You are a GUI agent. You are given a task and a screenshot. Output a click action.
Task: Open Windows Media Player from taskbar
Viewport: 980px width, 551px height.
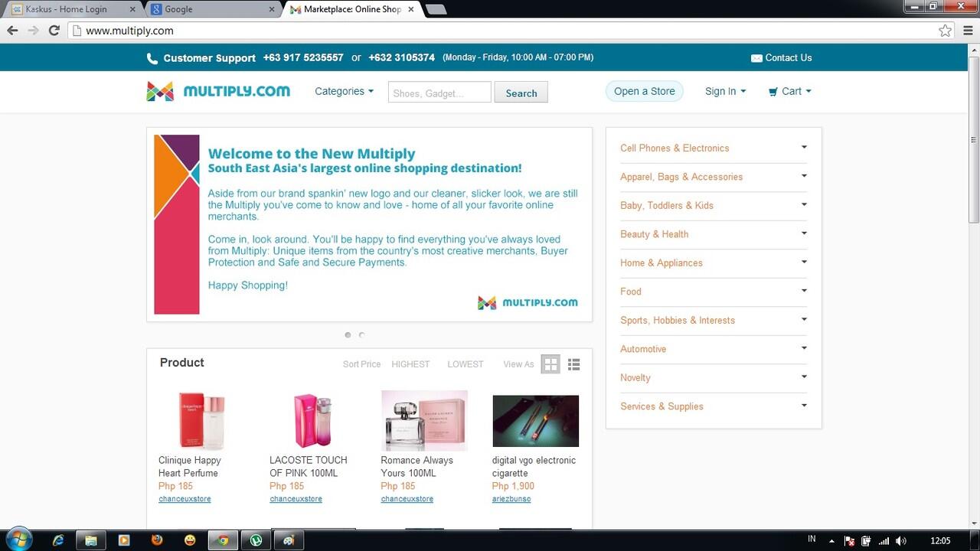tap(124, 540)
